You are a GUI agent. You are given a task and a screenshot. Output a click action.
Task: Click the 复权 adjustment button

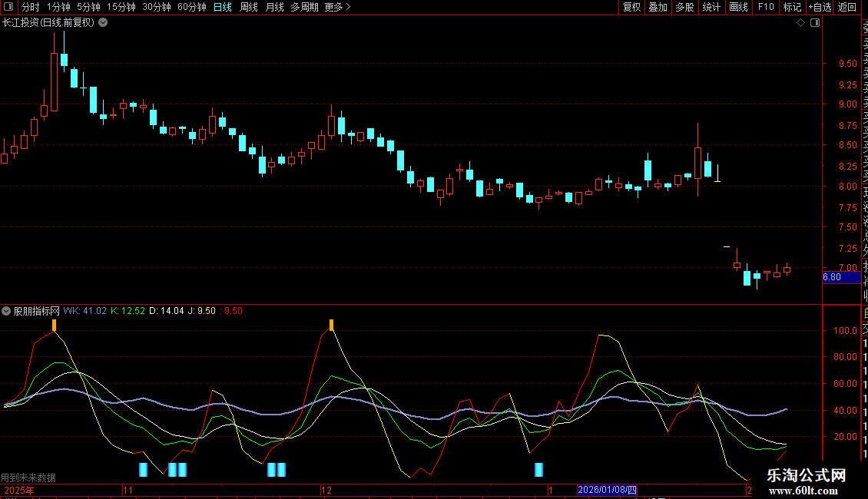pyautogui.click(x=631, y=7)
